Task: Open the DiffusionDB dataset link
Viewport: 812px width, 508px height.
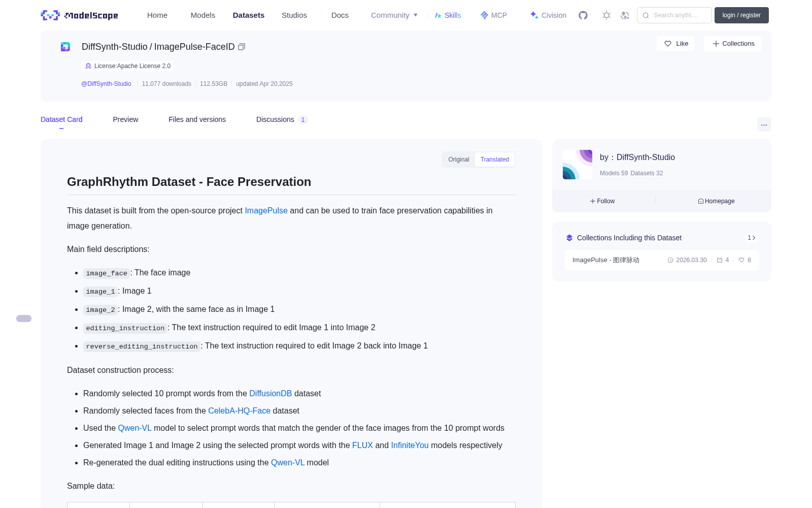Action: click(270, 393)
